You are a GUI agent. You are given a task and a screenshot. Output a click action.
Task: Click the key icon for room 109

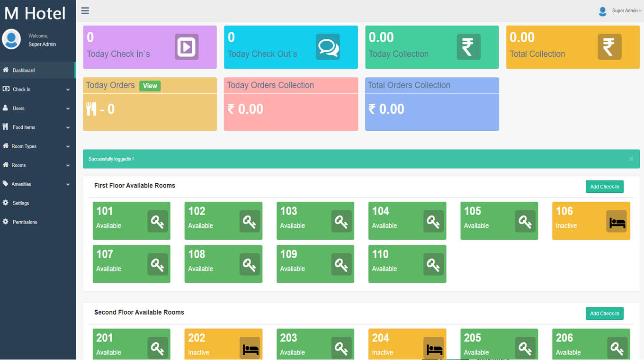point(341,264)
